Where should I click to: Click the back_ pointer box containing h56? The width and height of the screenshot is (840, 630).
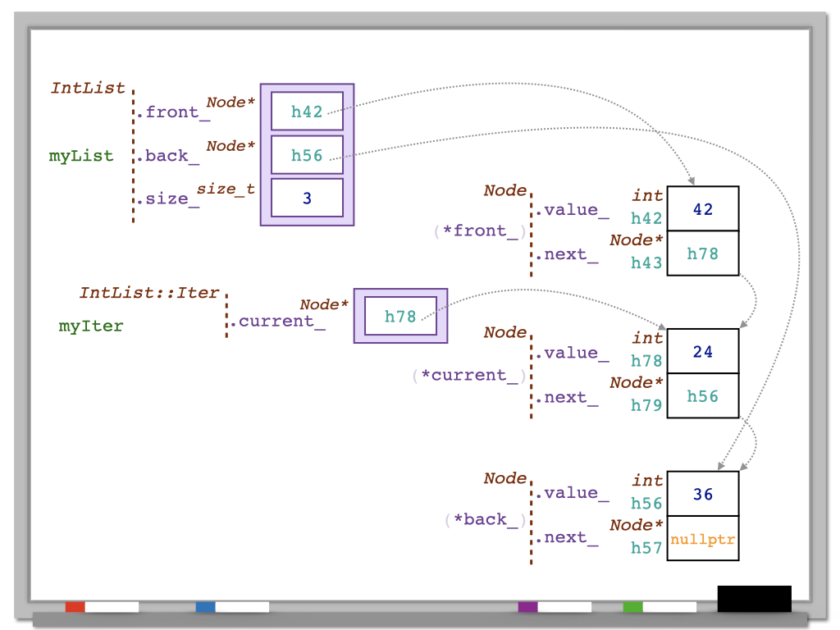[307, 155]
